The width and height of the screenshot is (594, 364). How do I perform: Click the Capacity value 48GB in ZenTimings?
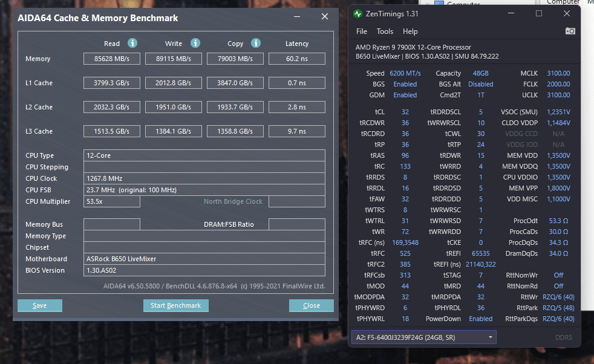480,73
